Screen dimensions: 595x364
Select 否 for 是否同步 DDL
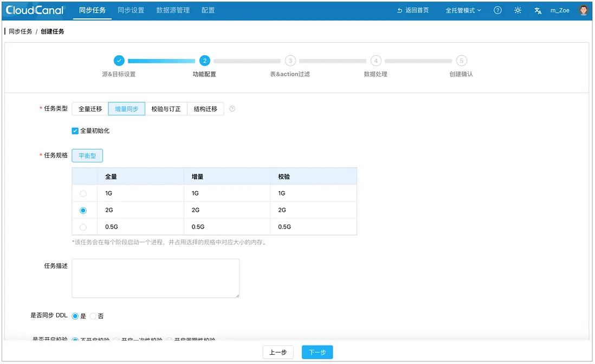pyautogui.click(x=93, y=316)
